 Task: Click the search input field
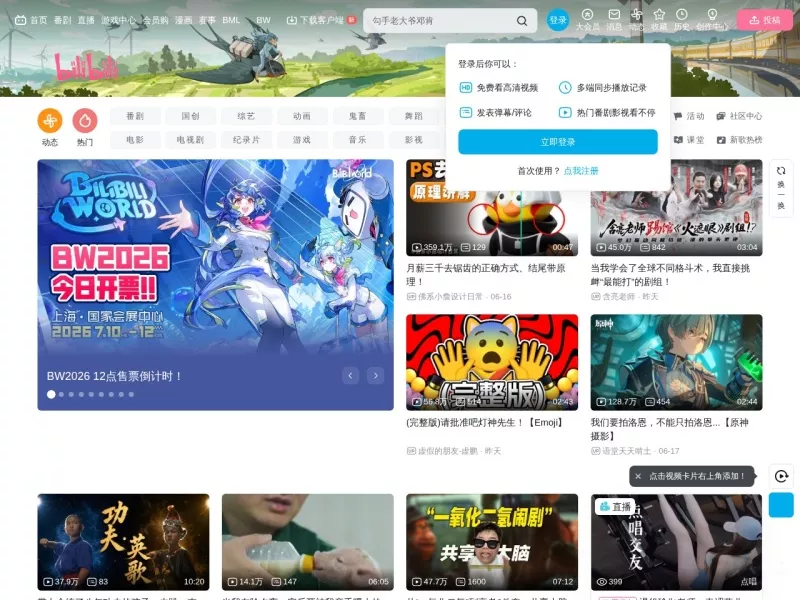pos(442,21)
